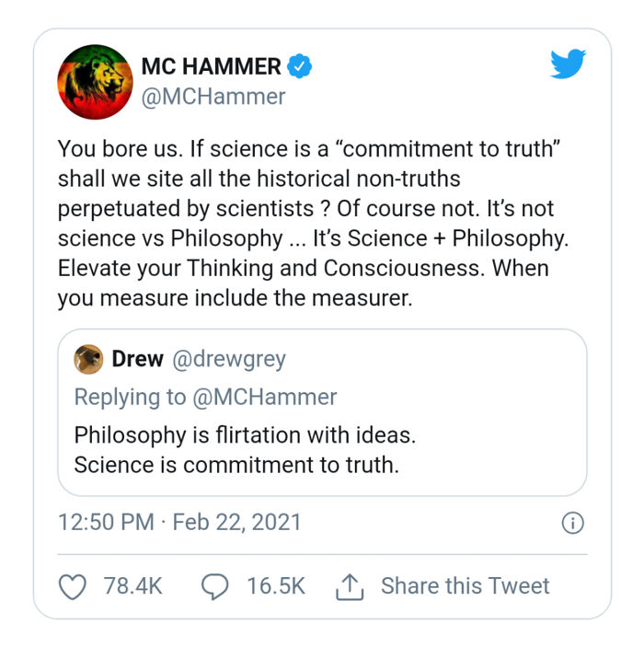Viewport: 644px width, 647px height.
Task: Click Drew's name in quoted tweet
Action: point(137,359)
